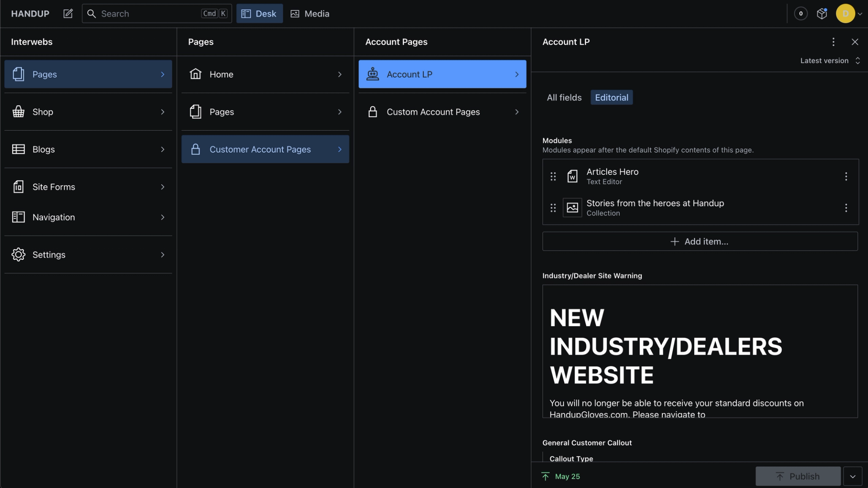Viewport: 868px width, 488px height.
Task: Open three-dot menu for Stories collection module
Action: [x=846, y=208]
